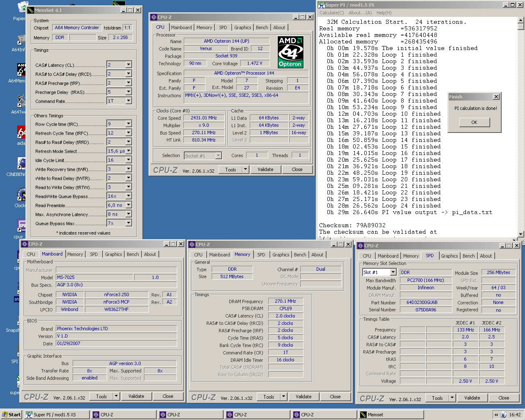Screen dimensions: 525x420
Task: Select SPD tab in Mainboard CPU-Z window
Action: (x=94, y=254)
